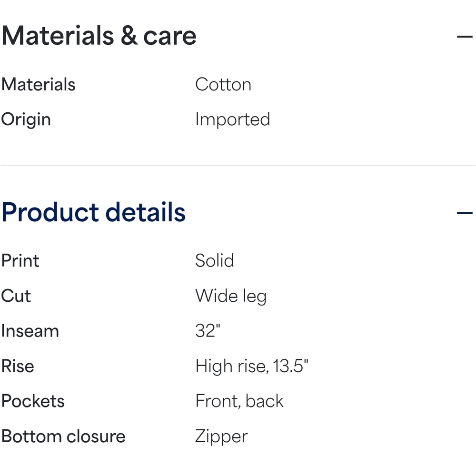Click the Cut label
The image size is (476, 476).
coord(16,296)
